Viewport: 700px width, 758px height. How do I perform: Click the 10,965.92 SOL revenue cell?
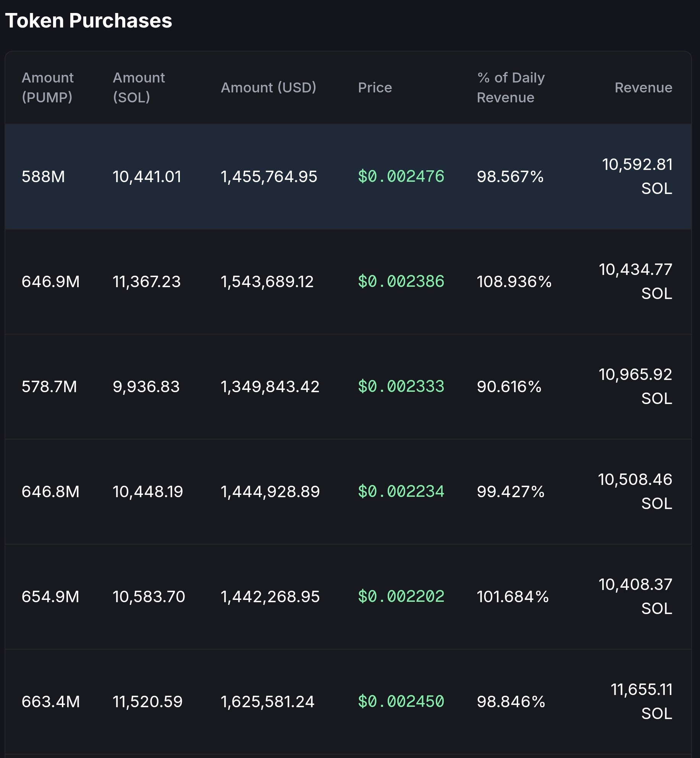pyautogui.click(x=635, y=386)
